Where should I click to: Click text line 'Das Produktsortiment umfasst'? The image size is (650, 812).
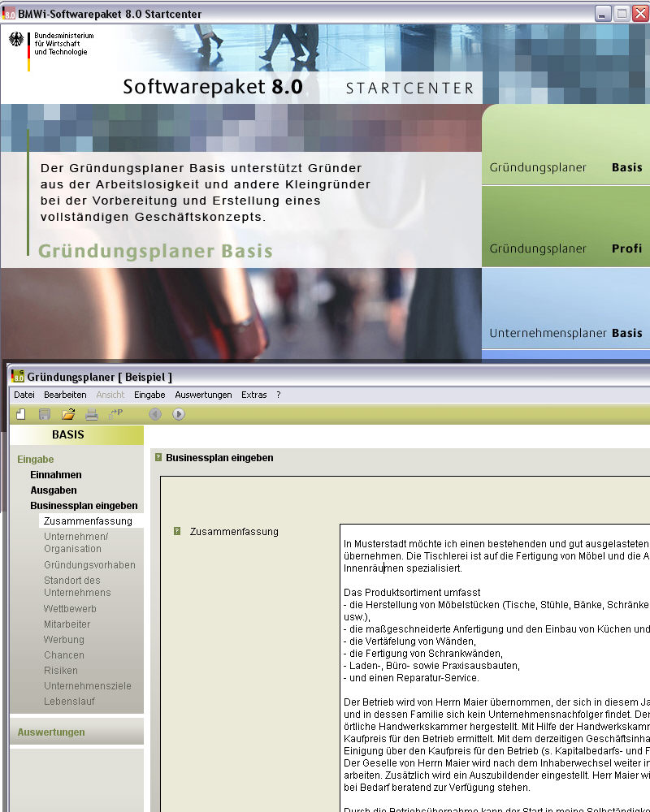point(412,593)
